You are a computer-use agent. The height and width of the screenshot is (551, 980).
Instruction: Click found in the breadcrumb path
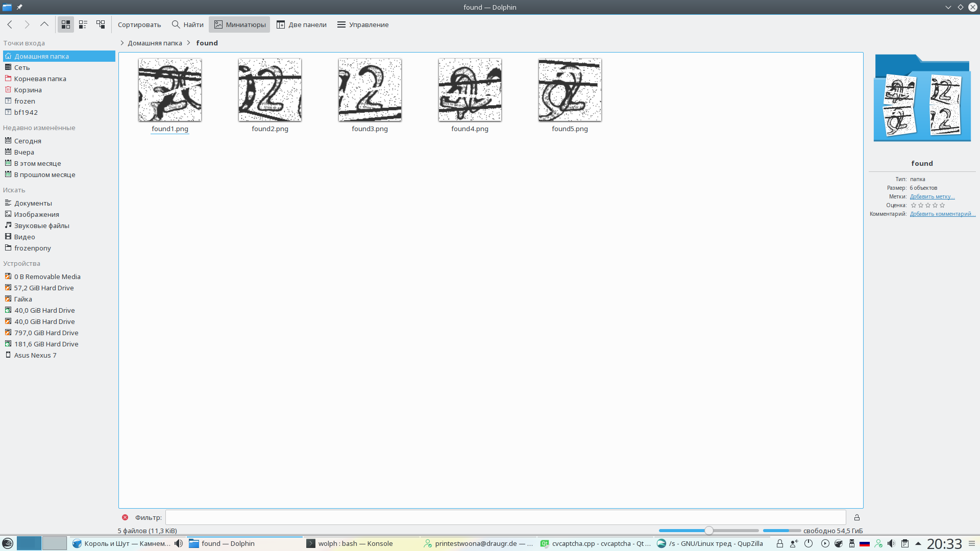(x=207, y=43)
